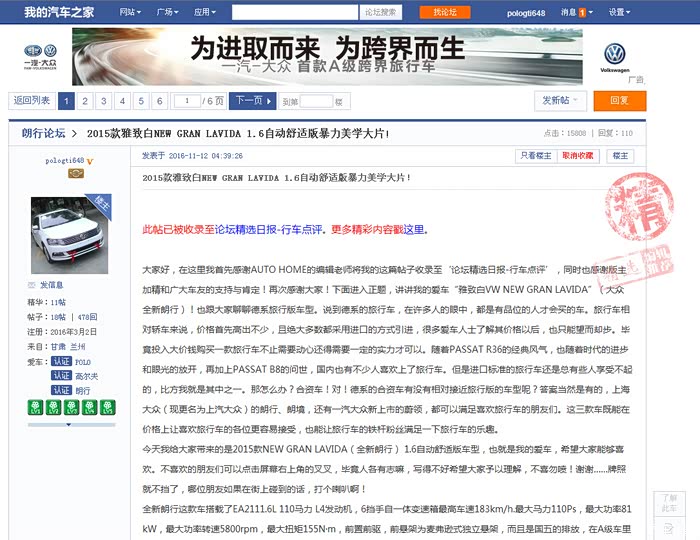Open the 应用 dropdown menu

point(204,12)
